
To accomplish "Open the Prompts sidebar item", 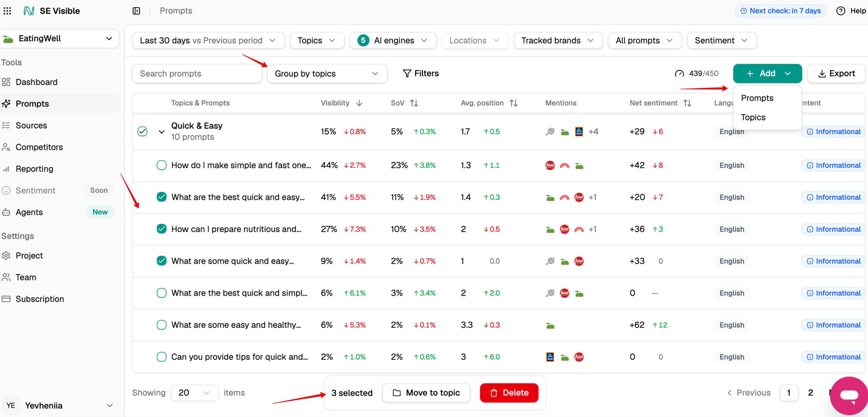I will tap(60, 104).
